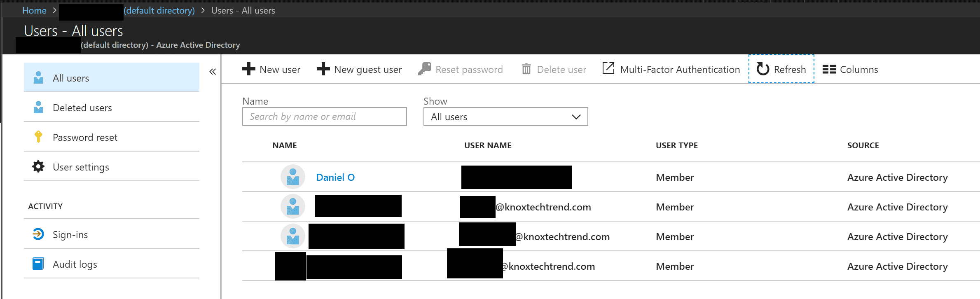Click the plus icon for New guest user

pos(323,69)
